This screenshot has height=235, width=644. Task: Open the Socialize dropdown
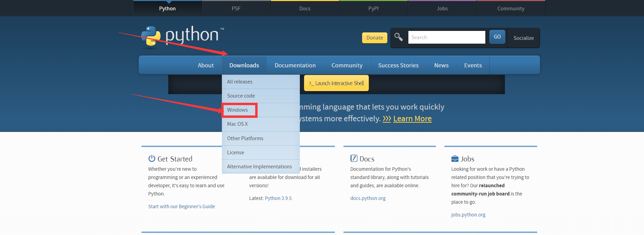523,38
